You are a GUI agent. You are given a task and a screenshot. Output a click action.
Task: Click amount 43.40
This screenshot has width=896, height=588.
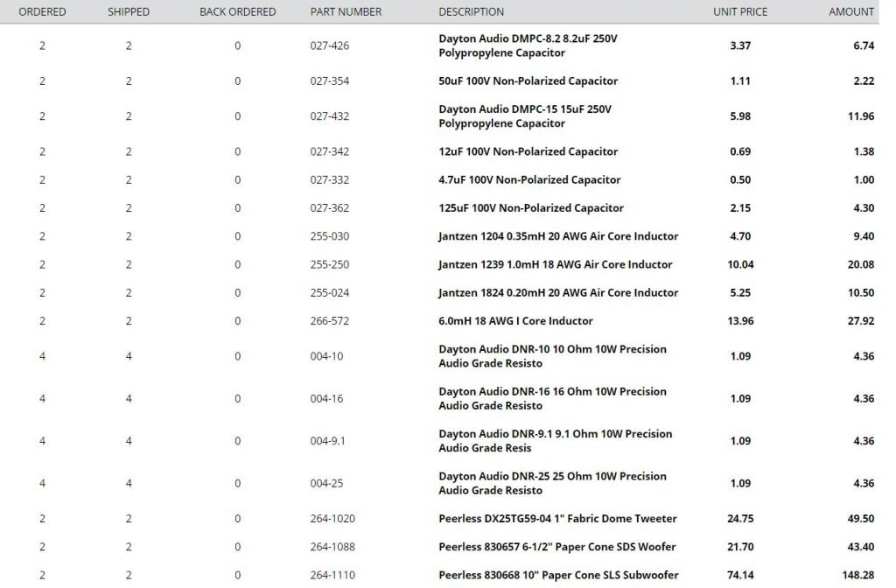coord(861,547)
